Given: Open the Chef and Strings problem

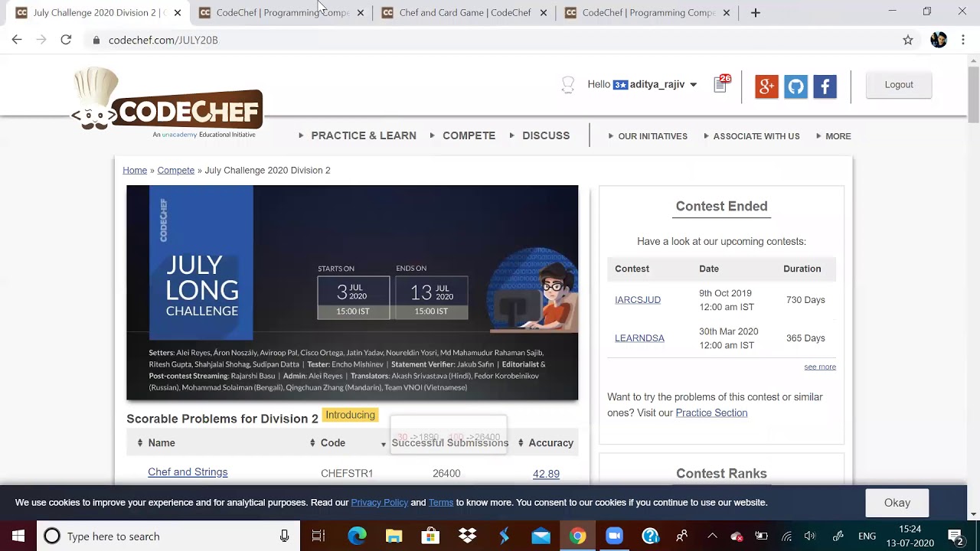Looking at the screenshot, I should coord(188,472).
